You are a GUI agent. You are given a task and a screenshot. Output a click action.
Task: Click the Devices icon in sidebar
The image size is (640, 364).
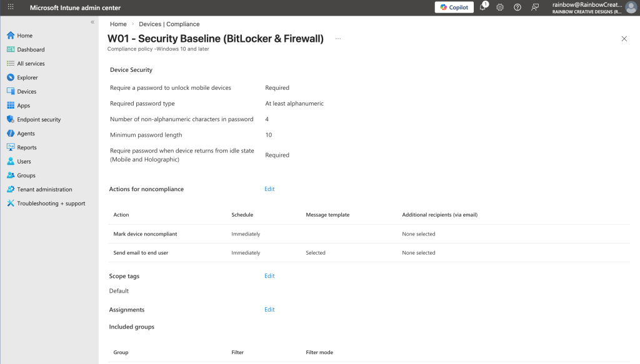click(11, 92)
